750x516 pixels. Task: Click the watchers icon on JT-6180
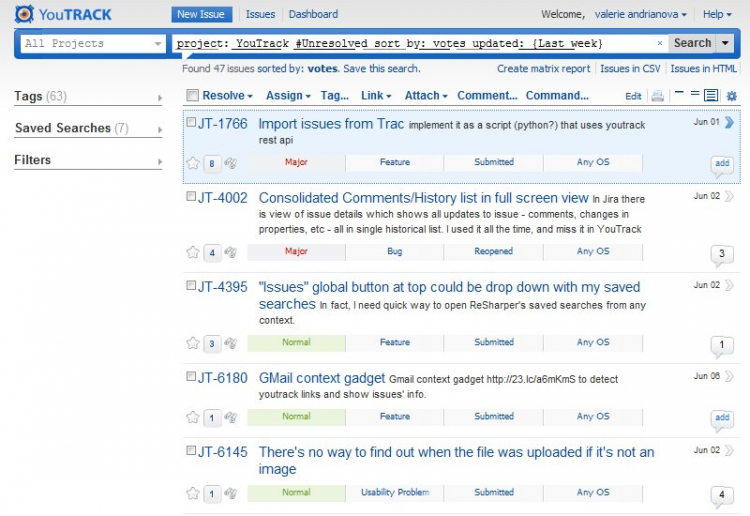231,417
